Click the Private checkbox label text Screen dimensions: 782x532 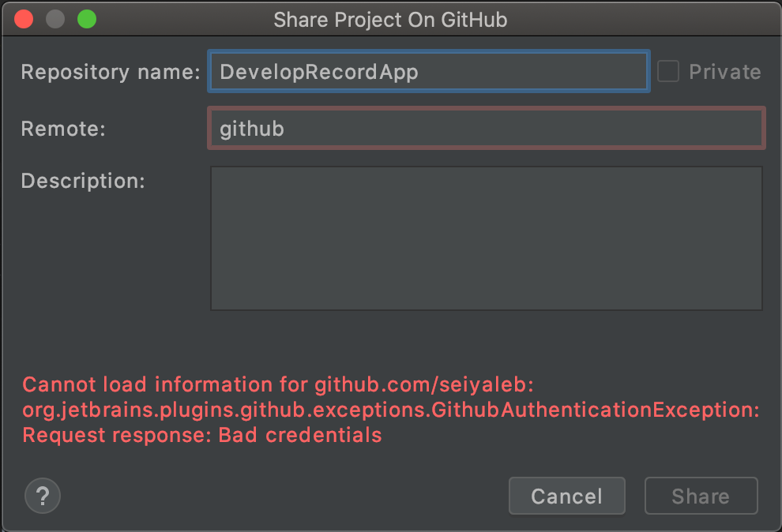pyautogui.click(x=724, y=72)
